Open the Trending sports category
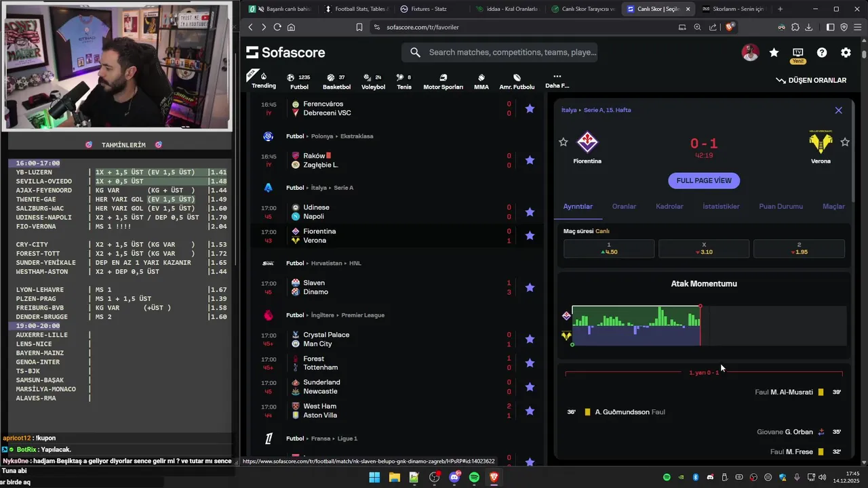Image resolution: width=868 pixels, height=488 pixels. [264, 81]
